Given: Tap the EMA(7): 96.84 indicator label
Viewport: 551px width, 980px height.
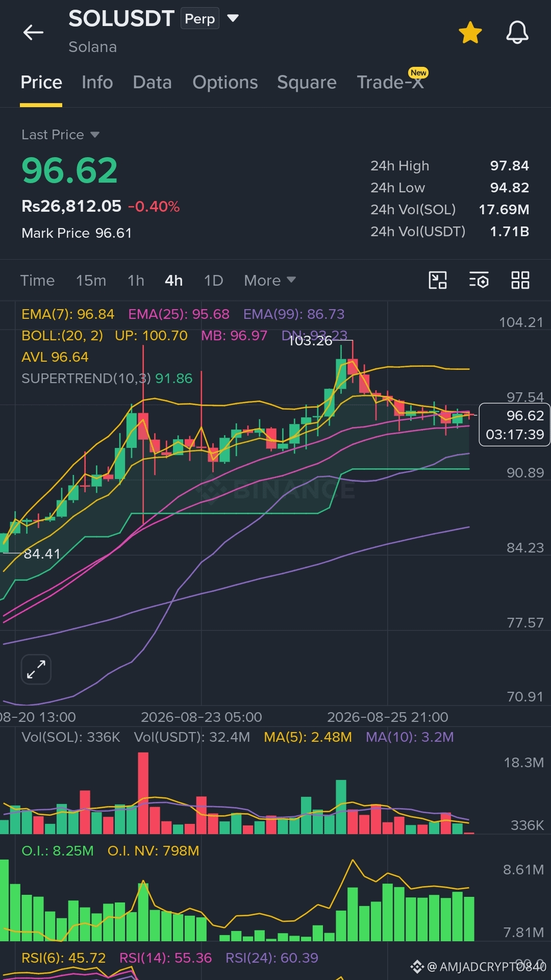Looking at the screenshot, I should click(68, 314).
